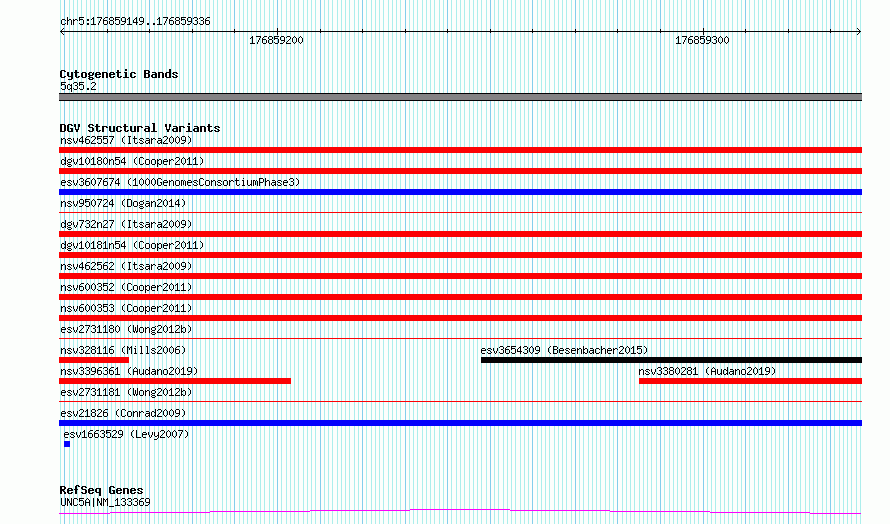This screenshot has height=524, width=890.
Task: Click the thin red esv2731180 line
Action: click(x=460, y=339)
